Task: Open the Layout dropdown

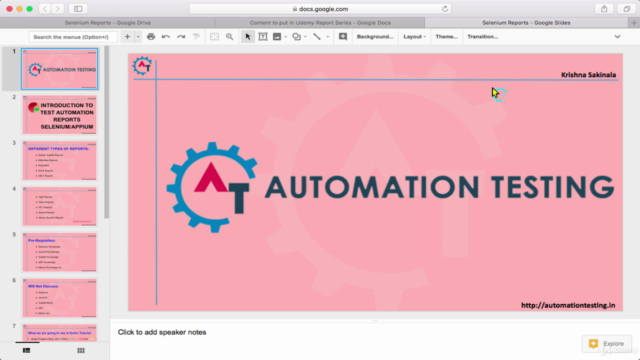Action: tap(415, 37)
